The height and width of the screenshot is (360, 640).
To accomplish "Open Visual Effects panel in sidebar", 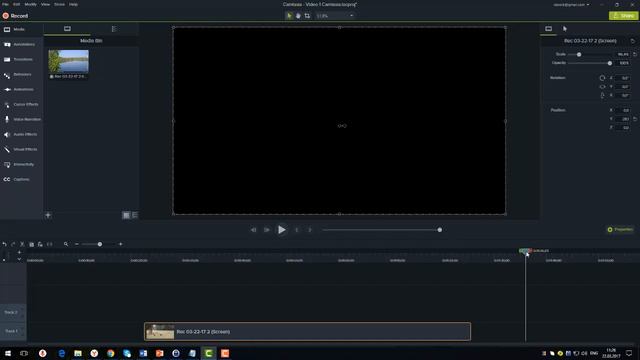I will (x=21, y=149).
